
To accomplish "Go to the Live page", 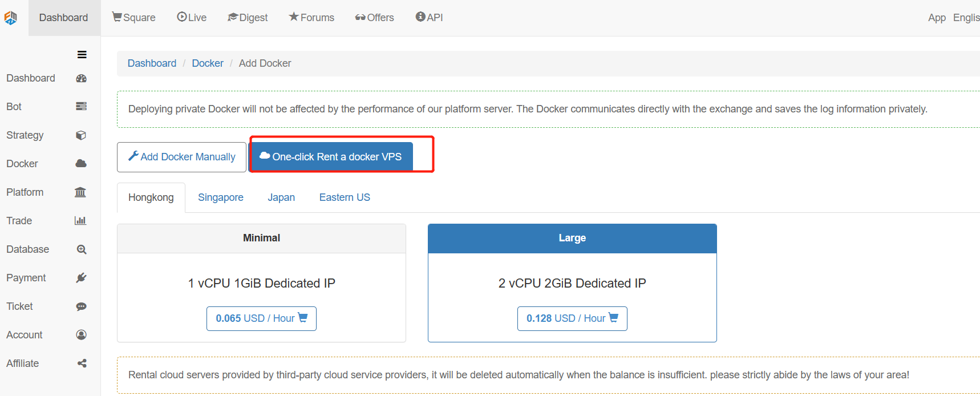I will click(x=192, y=18).
